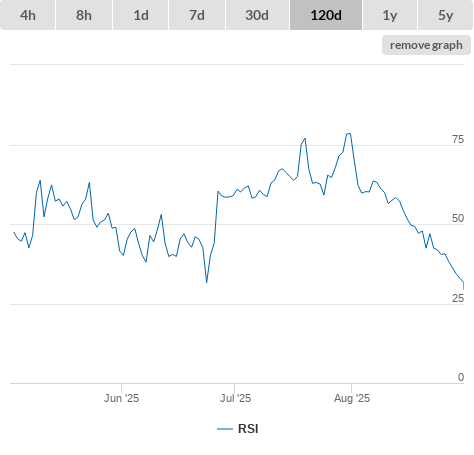Switch to the 8h time range
474x455 pixels.
84,15
